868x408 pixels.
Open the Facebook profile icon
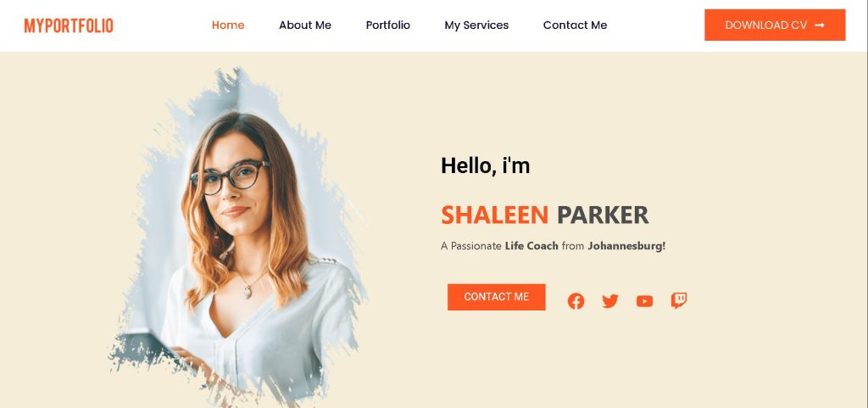point(576,301)
